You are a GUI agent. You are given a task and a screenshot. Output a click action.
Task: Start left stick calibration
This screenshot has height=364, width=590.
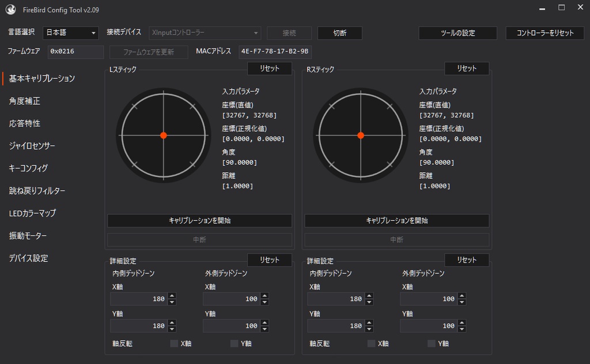coord(199,221)
